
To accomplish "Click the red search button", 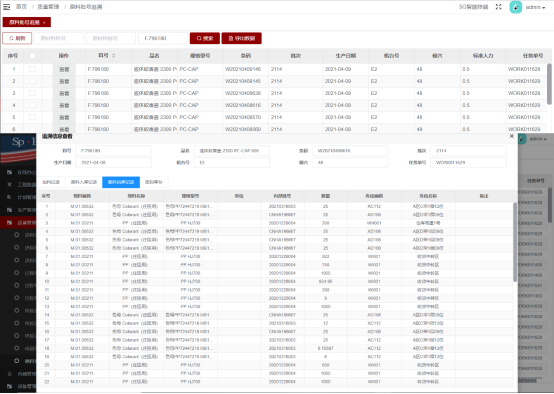I will tap(205, 38).
